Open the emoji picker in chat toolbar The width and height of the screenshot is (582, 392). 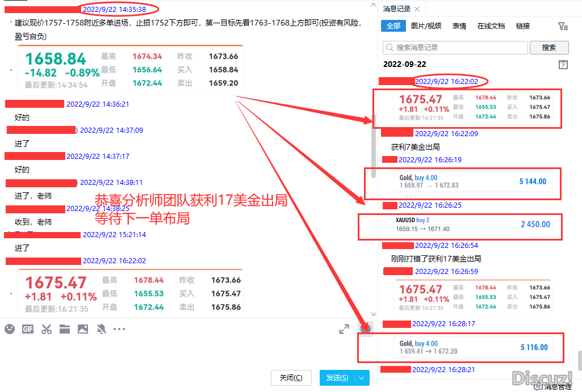10,329
